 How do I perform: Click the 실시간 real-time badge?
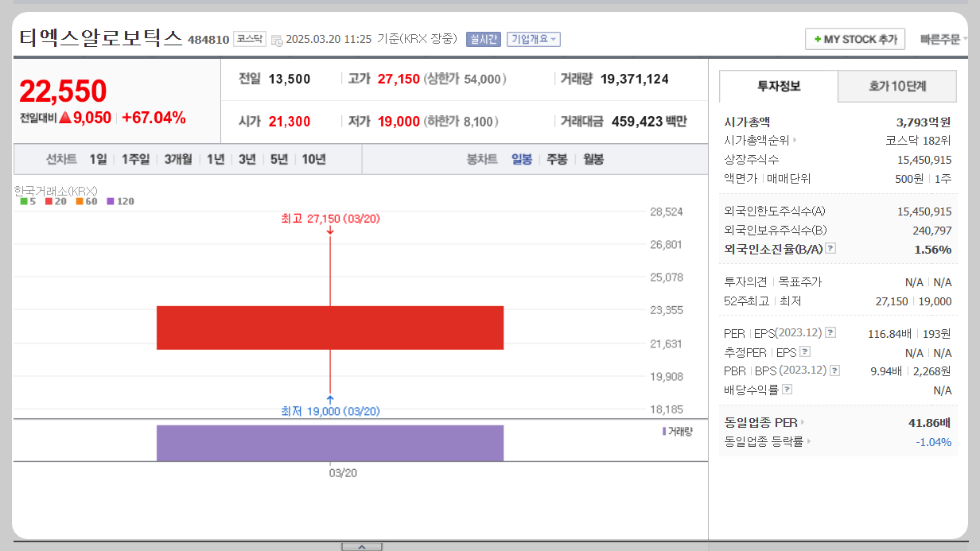tap(484, 37)
